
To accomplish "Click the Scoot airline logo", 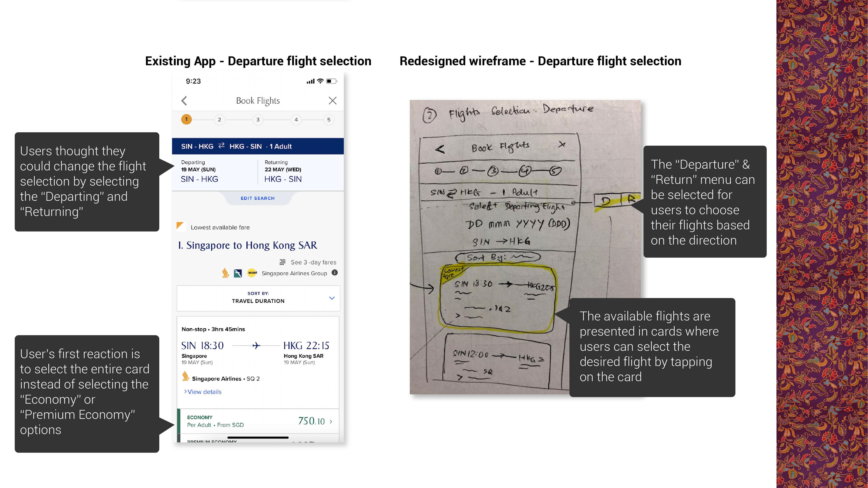I will click(x=252, y=273).
